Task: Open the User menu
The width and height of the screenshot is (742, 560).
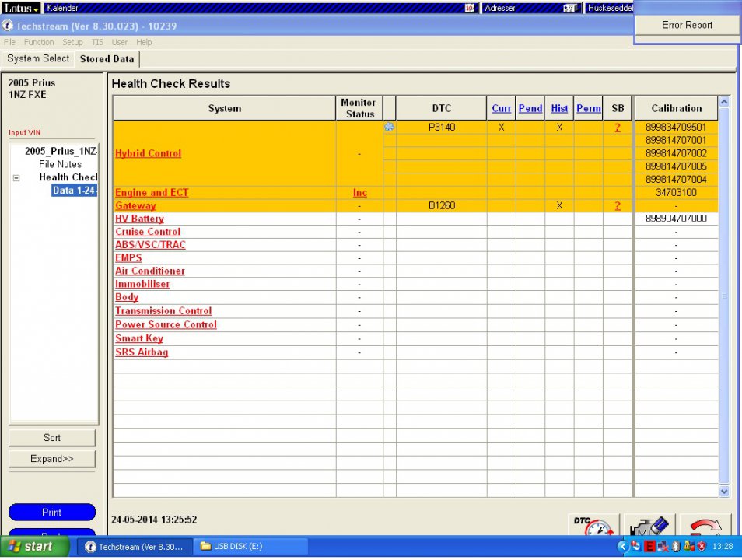Action: coord(120,42)
